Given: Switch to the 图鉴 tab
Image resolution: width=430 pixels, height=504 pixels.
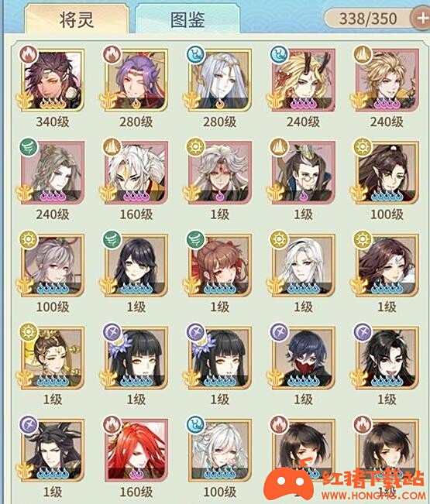Looking at the screenshot, I should coord(187,19).
